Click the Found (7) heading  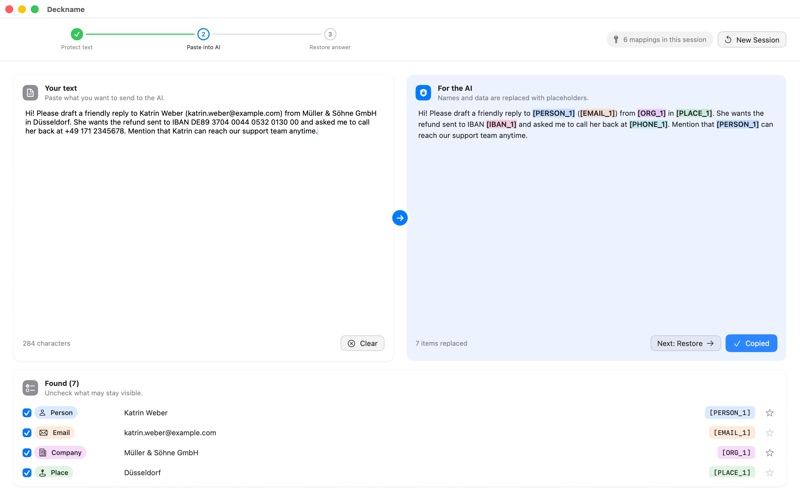[x=62, y=383]
